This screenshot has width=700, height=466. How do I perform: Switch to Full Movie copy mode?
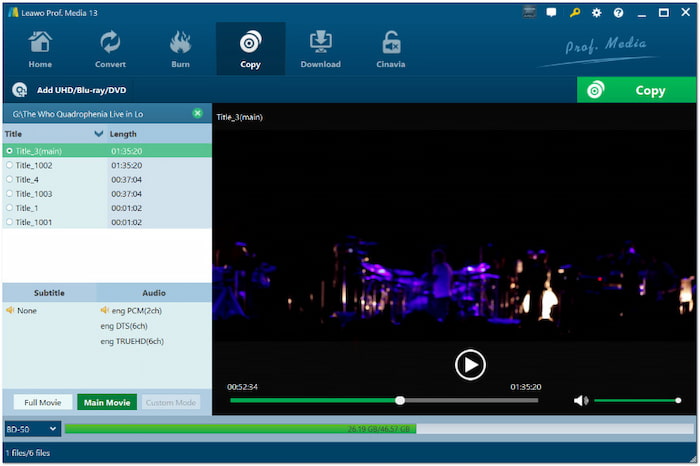coord(42,402)
